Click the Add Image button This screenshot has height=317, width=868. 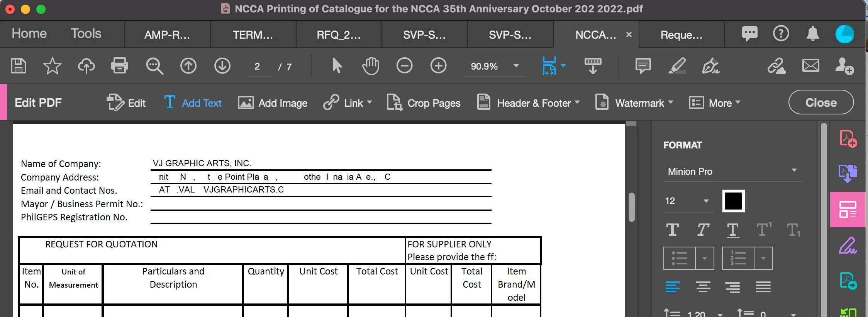(273, 103)
